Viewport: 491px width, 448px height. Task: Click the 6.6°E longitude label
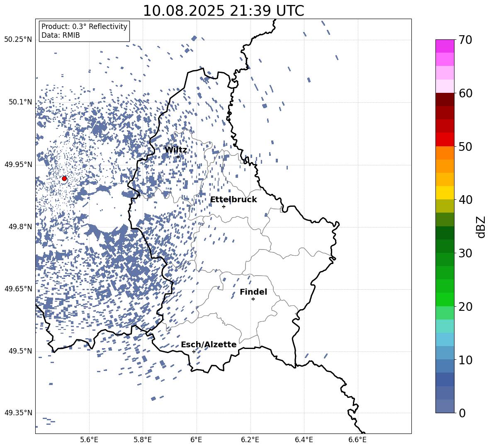[357, 440]
